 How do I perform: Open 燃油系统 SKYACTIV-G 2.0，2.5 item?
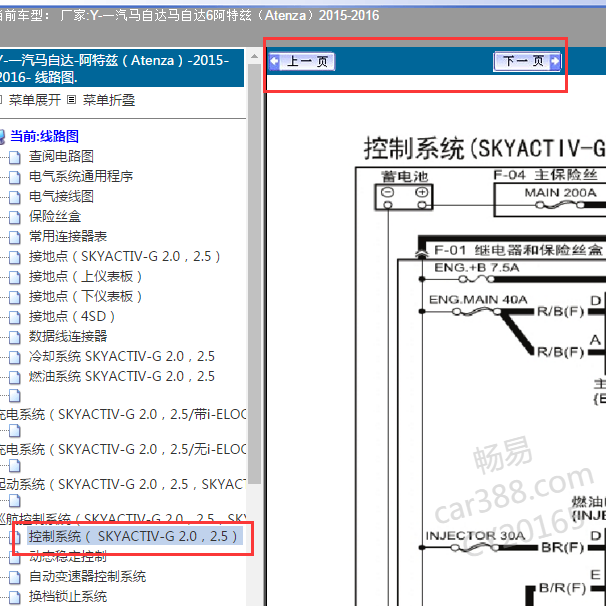click(121, 376)
